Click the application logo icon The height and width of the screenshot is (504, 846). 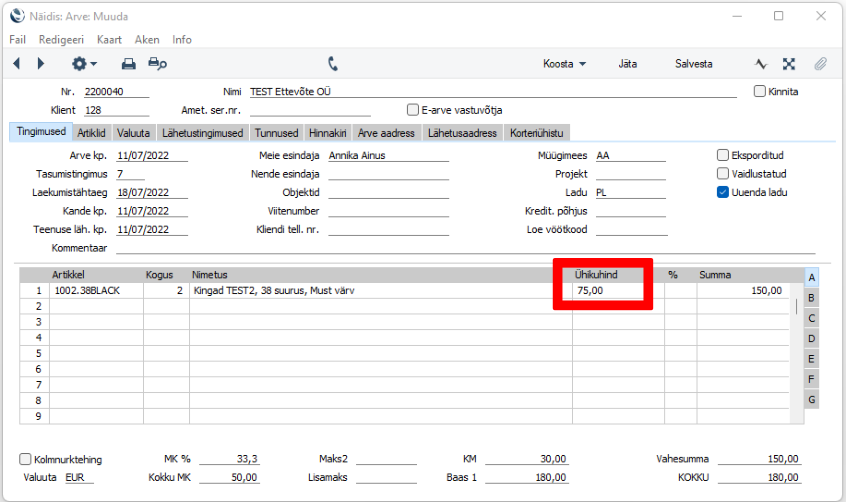17,16
